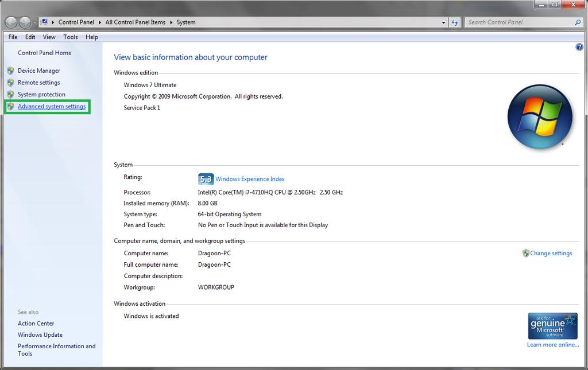
Task: Click the Dragoon-PC value beside Full computer name
Action: click(x=215, y=264)
